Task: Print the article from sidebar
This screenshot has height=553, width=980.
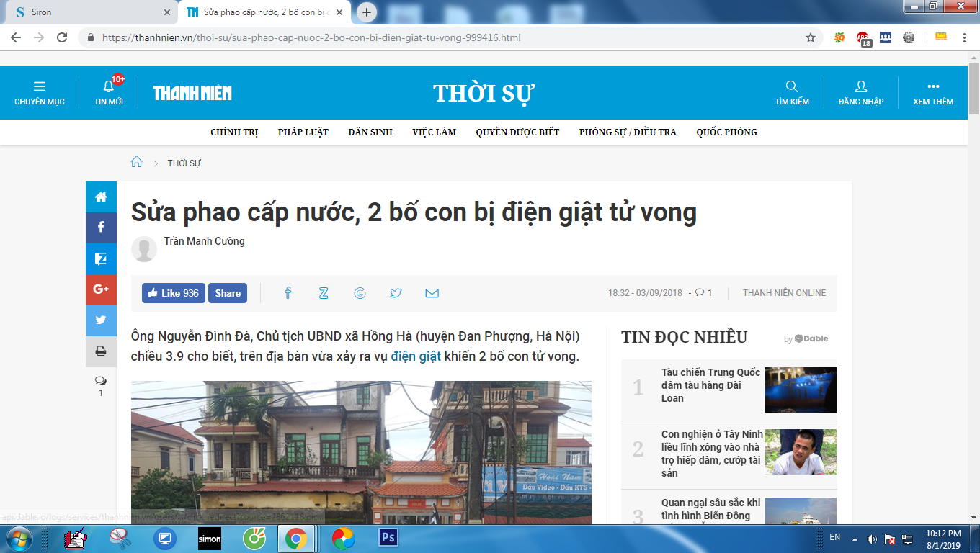Action: pyautogui.click(x=101, y=351)
